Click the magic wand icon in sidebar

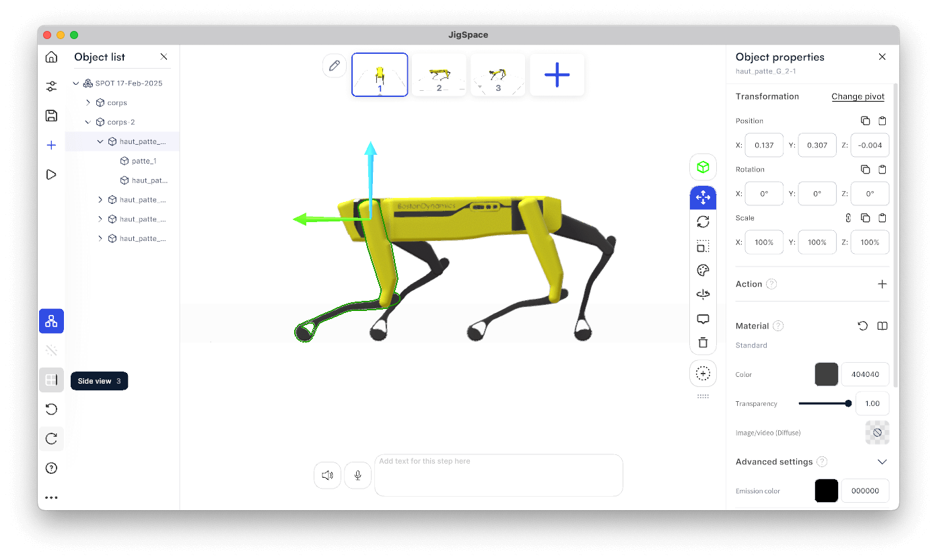tap(51, 350)
